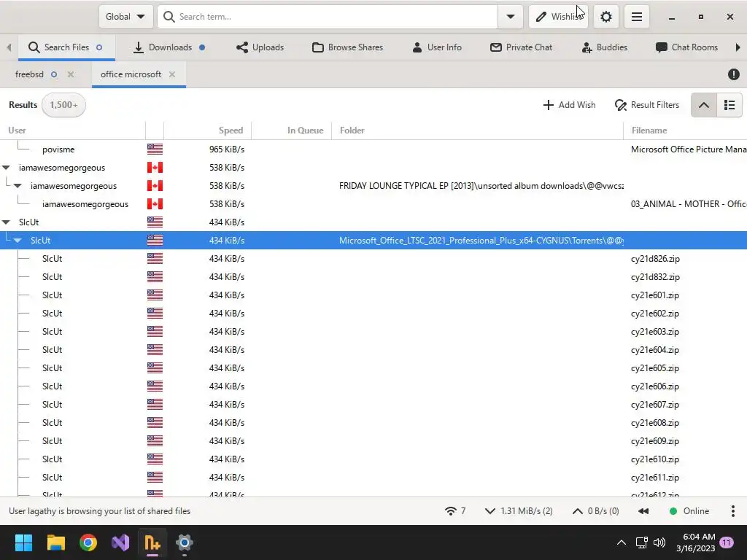The image size is (747, 560).
Task: Open the Browse Shares tab
Action: click(x=348, y=47)
